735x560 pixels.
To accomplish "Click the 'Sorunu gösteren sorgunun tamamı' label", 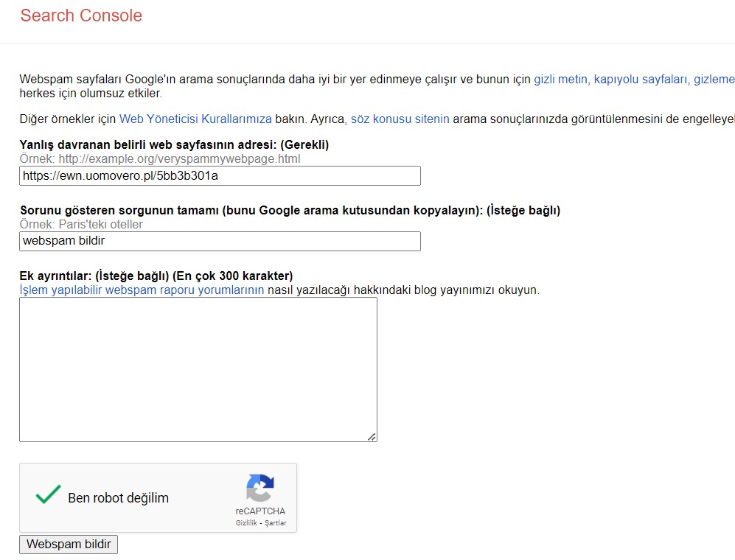I will point(290,211).
